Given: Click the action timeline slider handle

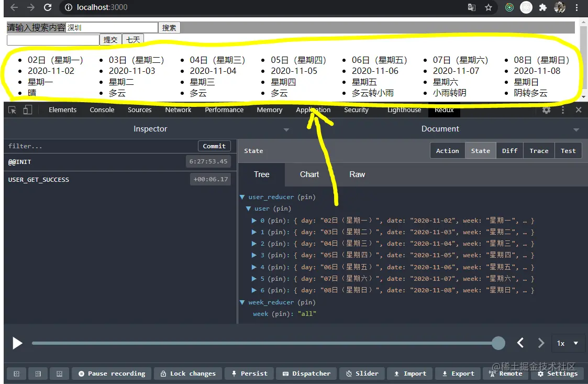Looking at the screenshot, I should (498, 343).
